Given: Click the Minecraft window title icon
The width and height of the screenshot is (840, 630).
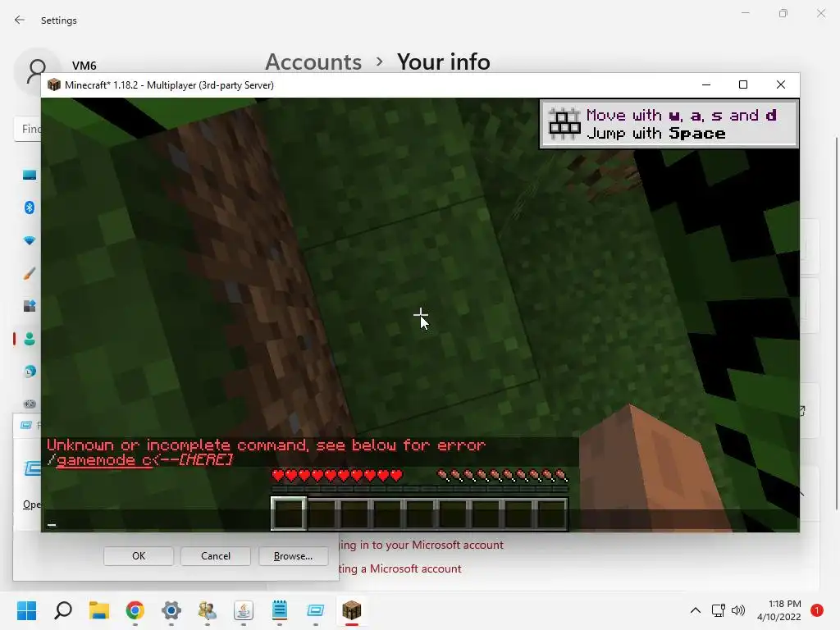Looking at the screenshot, I should (53, 84).
